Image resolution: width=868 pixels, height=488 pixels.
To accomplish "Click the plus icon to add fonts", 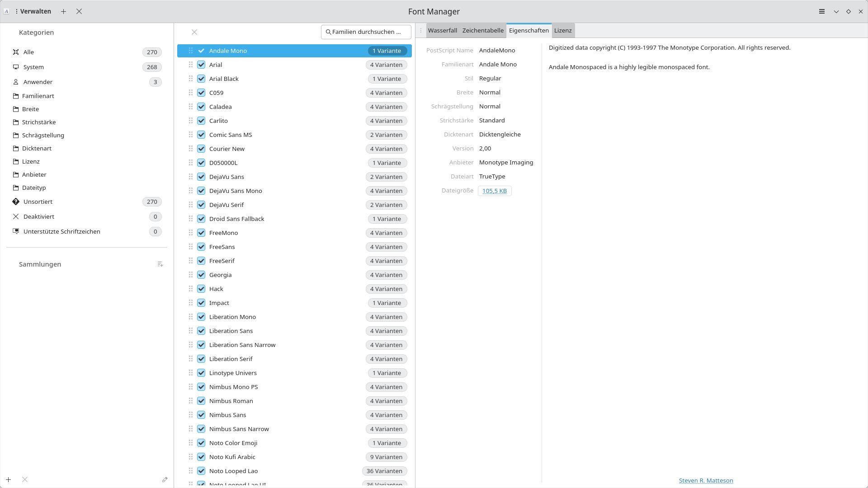I will pos(64,11).
